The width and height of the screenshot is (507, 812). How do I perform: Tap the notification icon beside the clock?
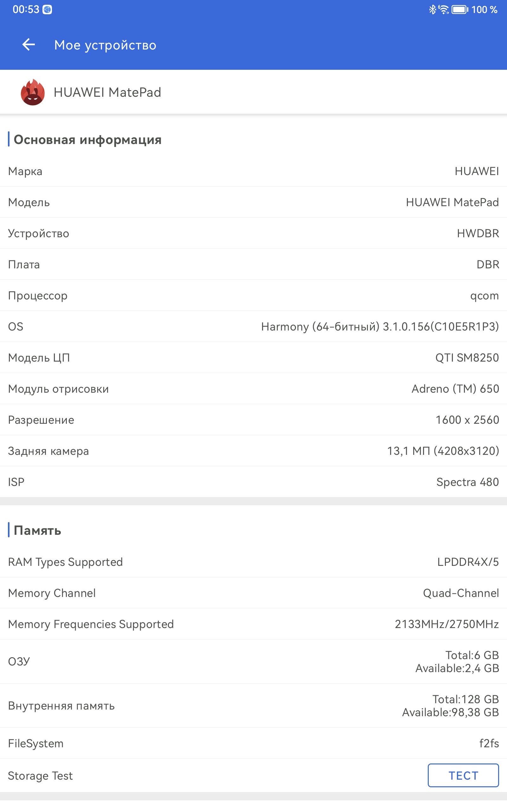pos(47,10)
